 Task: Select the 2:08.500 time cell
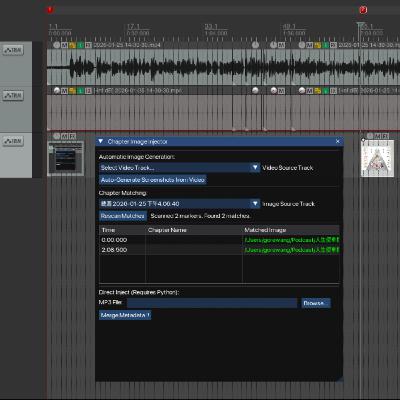pos(114,250)
